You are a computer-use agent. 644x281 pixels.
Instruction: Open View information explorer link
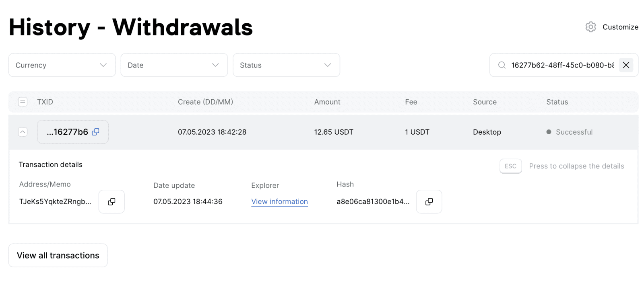[279, 202]
